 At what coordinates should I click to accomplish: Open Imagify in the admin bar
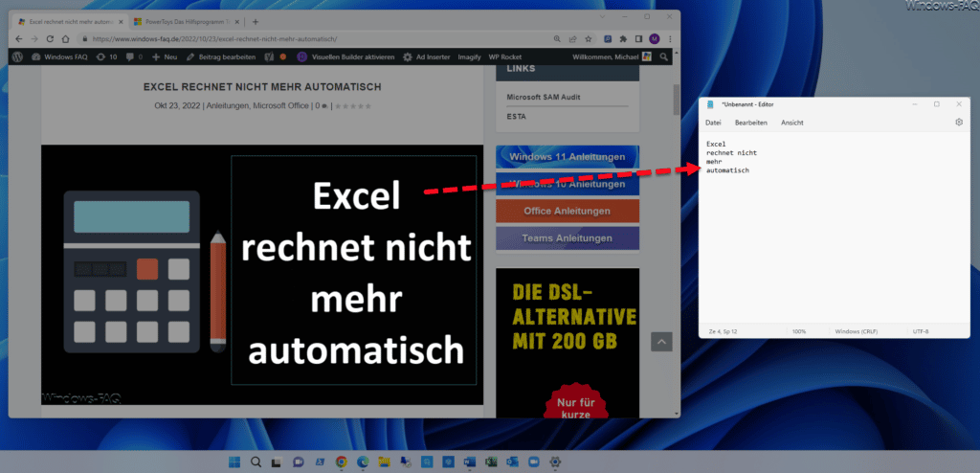469,56
